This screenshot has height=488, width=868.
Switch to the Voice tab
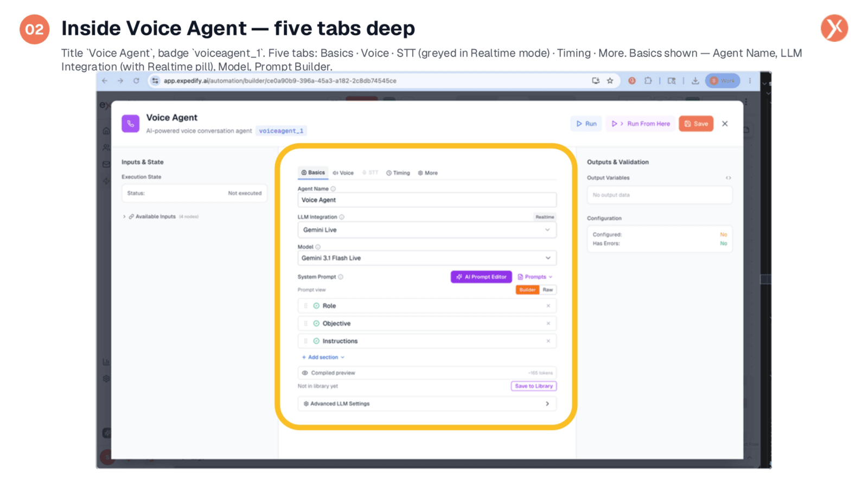pyautogui.click(x=343, y=173)
